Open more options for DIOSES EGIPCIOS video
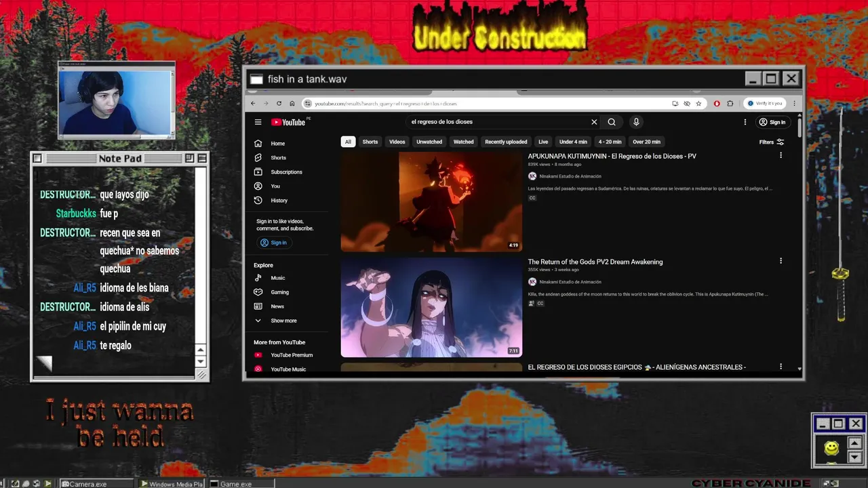 coord(781,367)
